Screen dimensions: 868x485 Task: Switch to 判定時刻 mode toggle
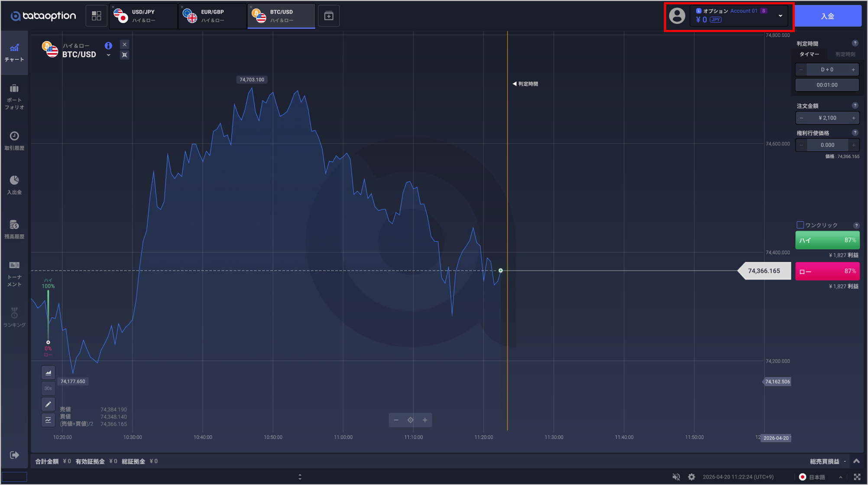coord(845,54)
